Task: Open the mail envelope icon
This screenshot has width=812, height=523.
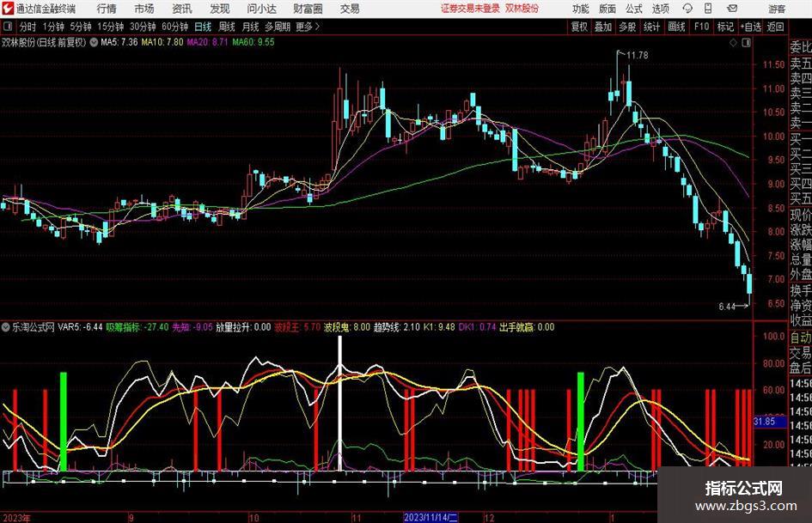Action: pos(732,9)
